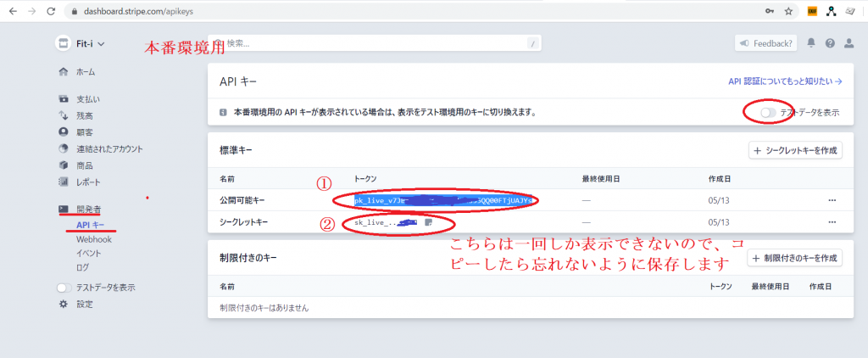The width and height of the screenshot is (868, 358).
Task: Expand 開発者 section in sidebar
Action: pyautogui.click(x=88, y=210)
